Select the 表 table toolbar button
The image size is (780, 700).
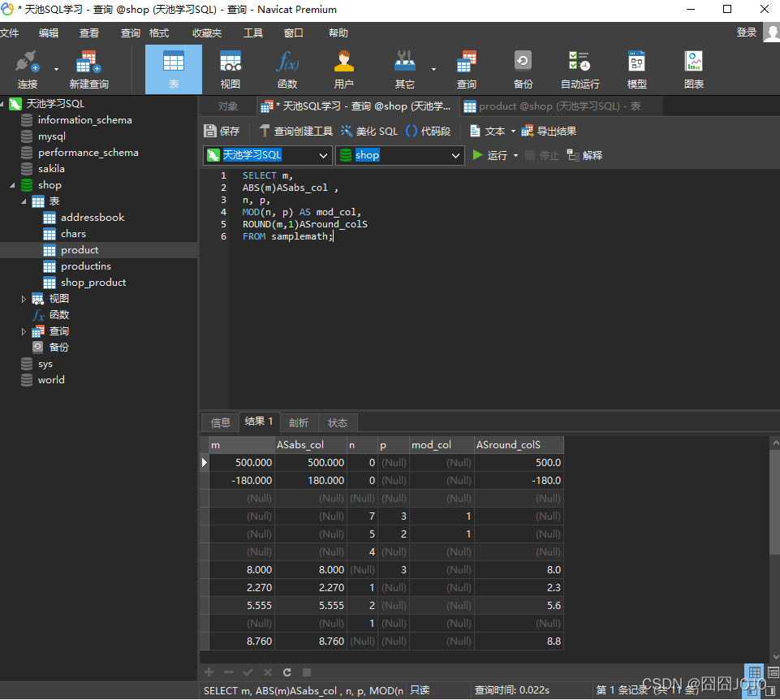point(174,69)
